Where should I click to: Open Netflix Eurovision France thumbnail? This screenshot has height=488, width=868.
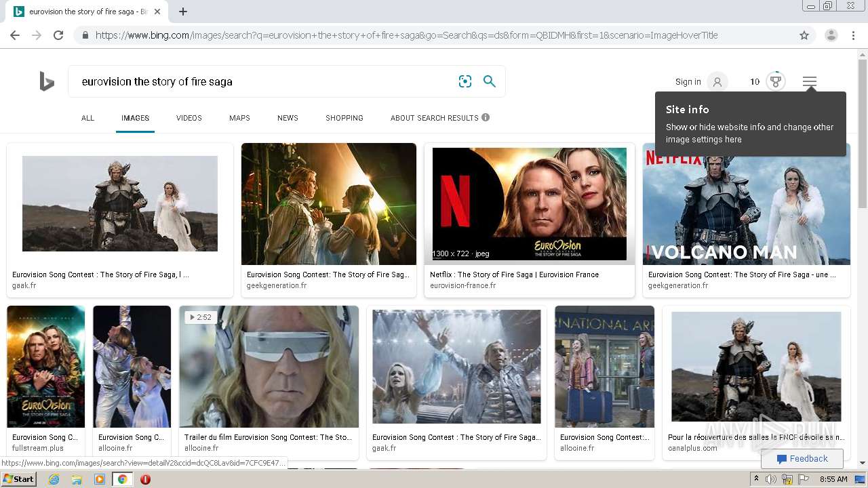point(530,204)
